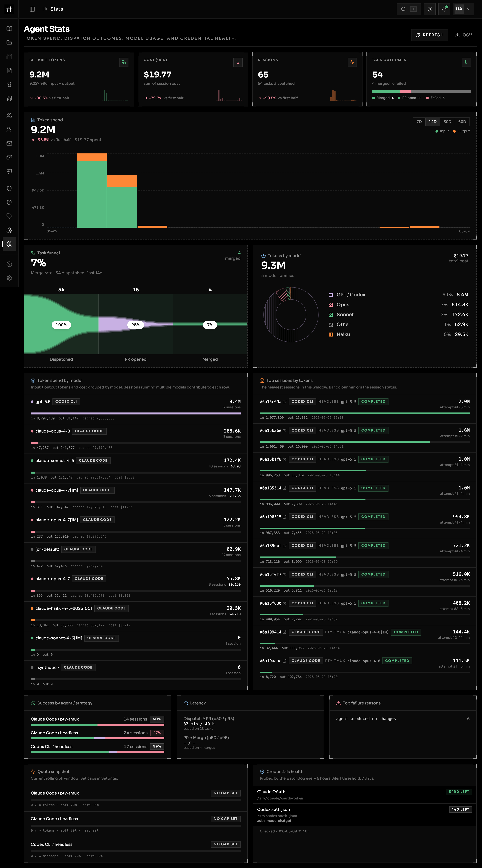Image resolution: width=482 pixels, height=868 pixels.
Task: Click the PR open legend item
Action: 410,98
